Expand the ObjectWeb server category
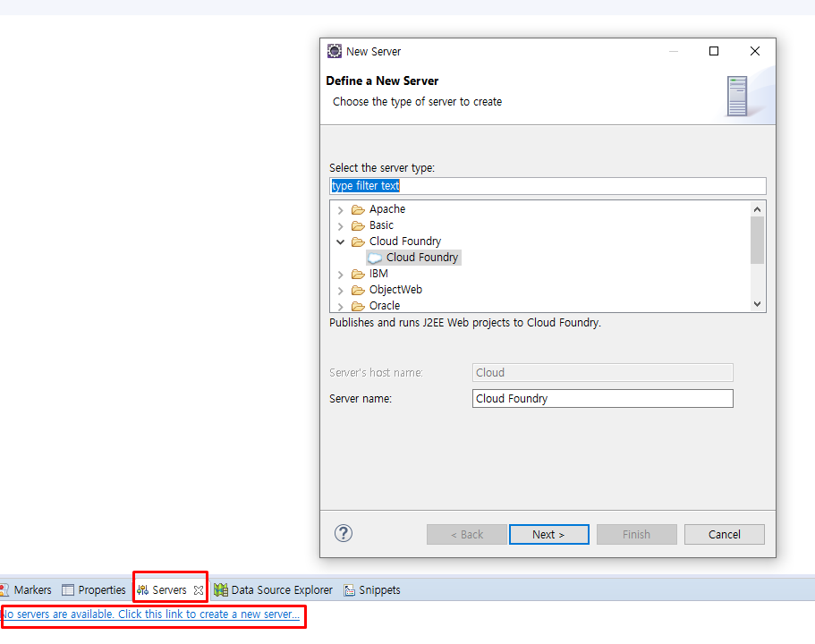 point(341,291)
